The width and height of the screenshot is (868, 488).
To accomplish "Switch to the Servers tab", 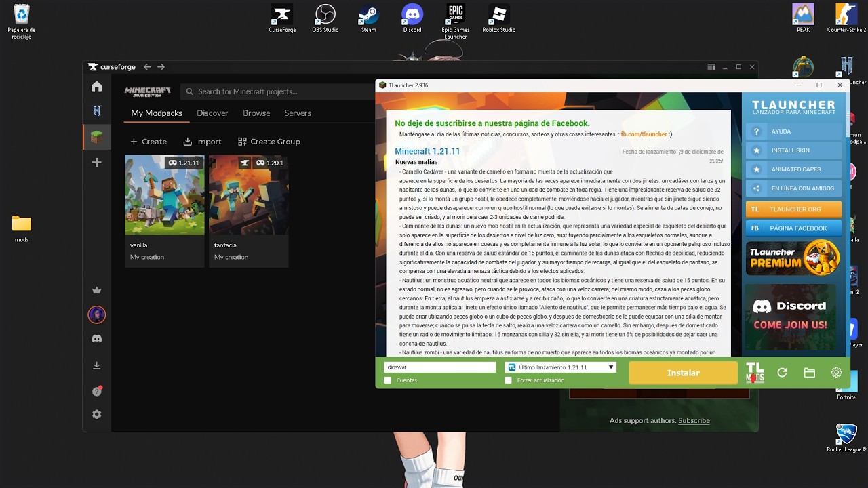I will [x=298, y=113].
